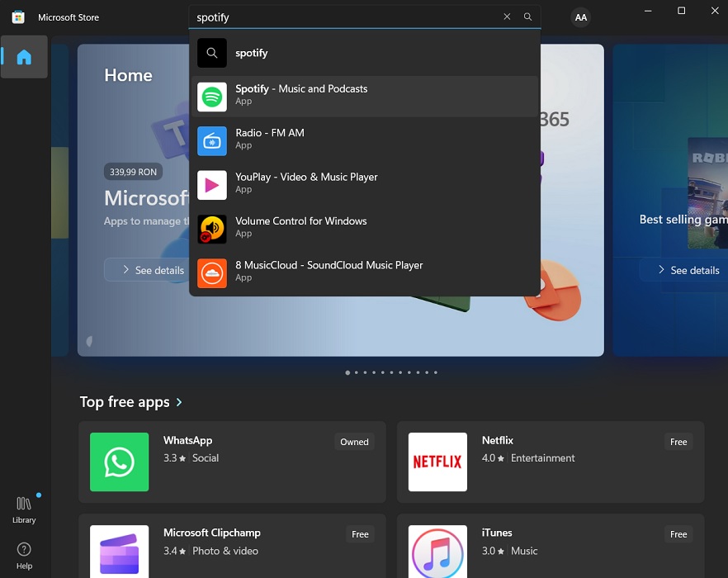Click the WhatsApp app icon
Screen dimensions: 728x578
(119, 462)
